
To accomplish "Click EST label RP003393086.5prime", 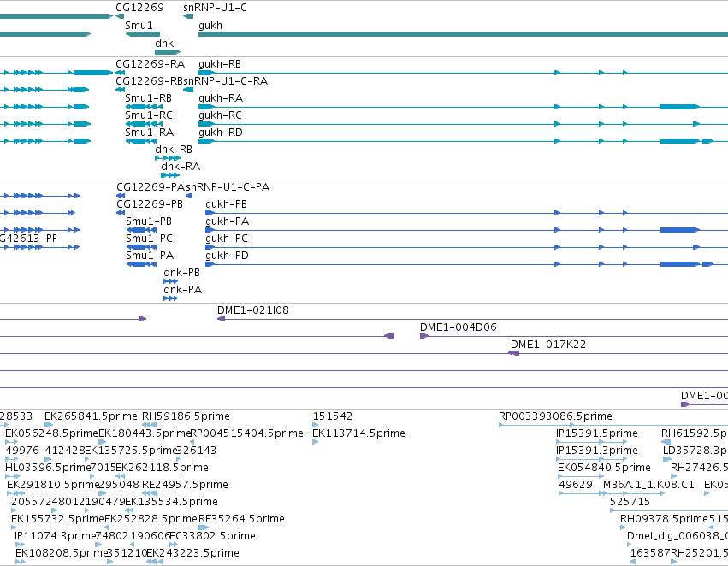I will pyautogui.click(x=555, y=416).
